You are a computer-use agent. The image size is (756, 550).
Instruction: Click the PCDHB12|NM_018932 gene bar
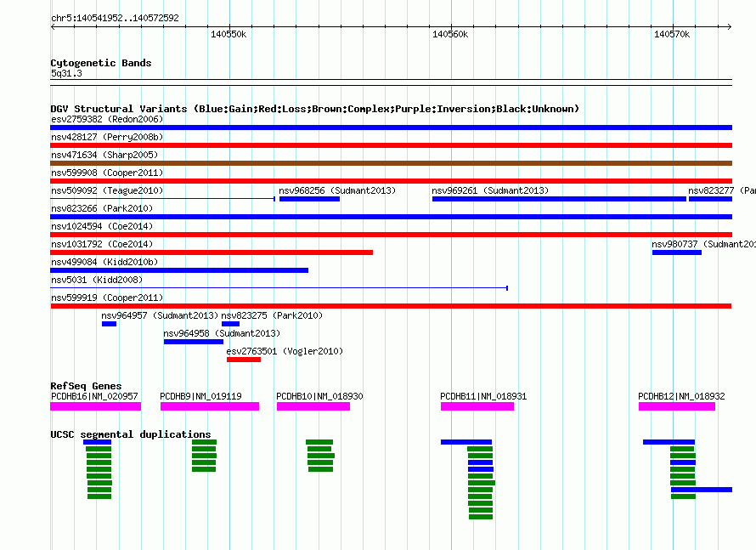coord(677,406)
